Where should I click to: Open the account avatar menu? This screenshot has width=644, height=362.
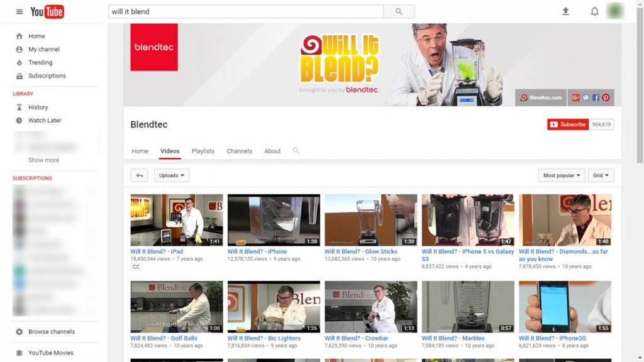[615, 11]
